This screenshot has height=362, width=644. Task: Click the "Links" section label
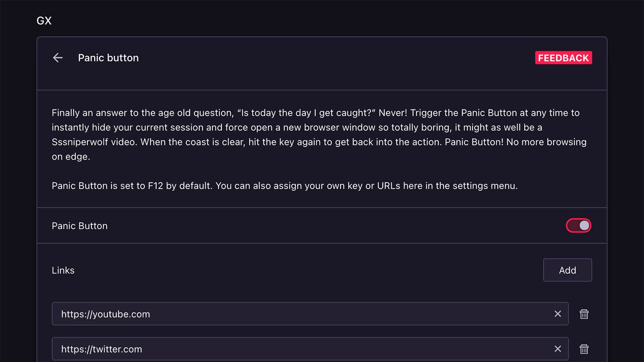pos(63,270)
